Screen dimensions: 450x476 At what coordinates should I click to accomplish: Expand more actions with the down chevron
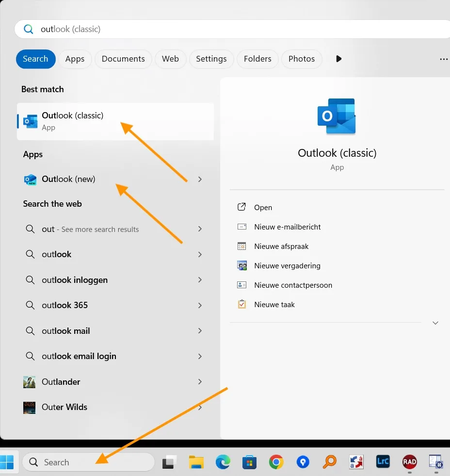[435, 323]
